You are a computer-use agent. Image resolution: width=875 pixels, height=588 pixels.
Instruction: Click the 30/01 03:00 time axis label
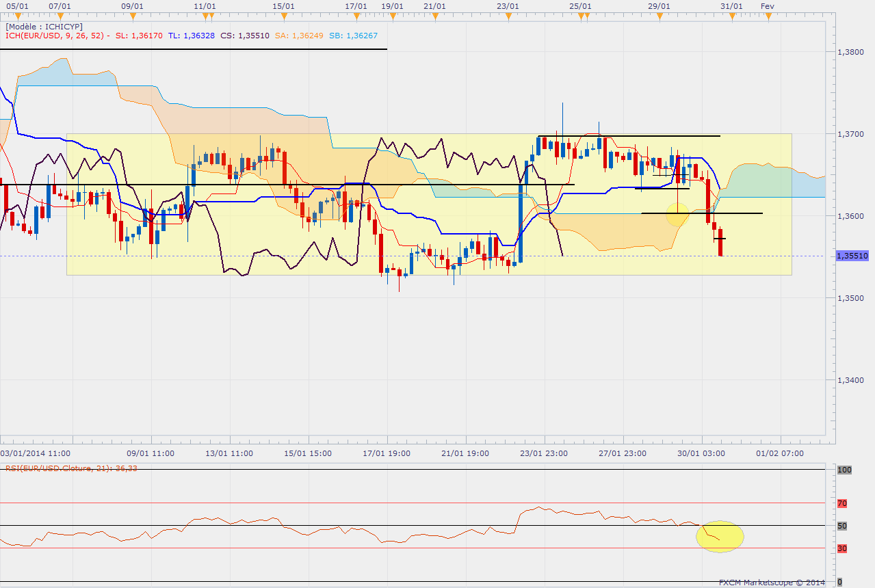pyautogui.click(x=701, y=453)
